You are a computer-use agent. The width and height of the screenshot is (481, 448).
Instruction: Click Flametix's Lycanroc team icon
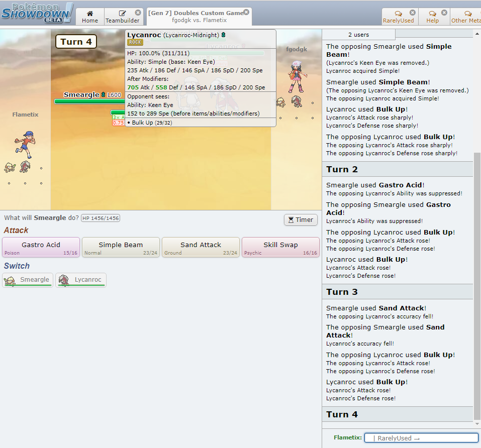coord(25,167)
